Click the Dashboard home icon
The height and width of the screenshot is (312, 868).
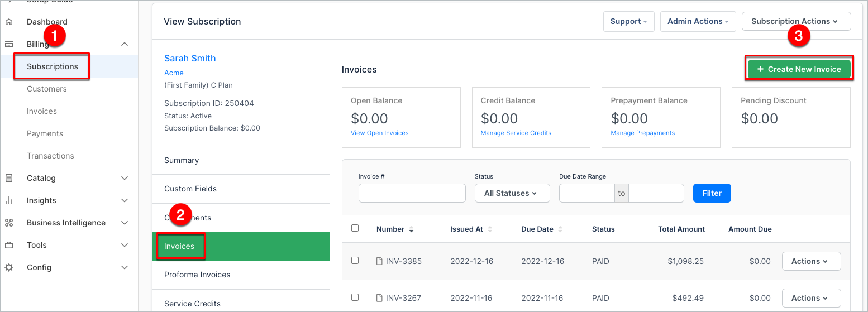[9, 22]
